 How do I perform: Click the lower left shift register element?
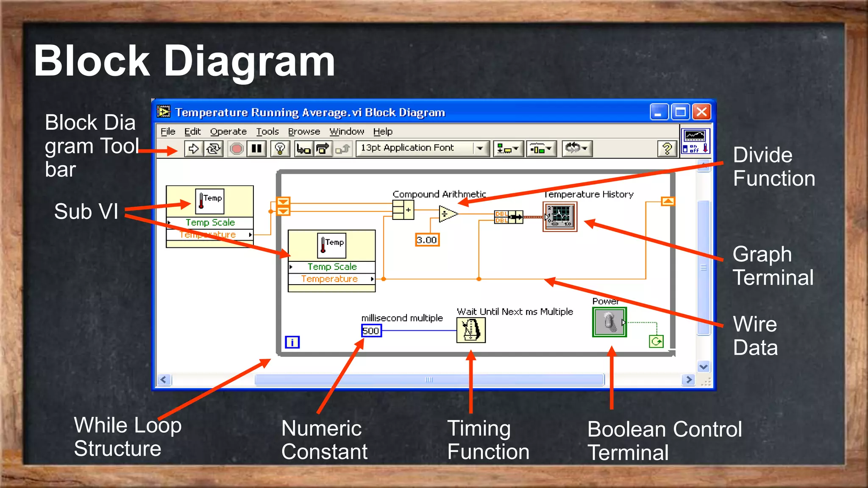(283, 211)
